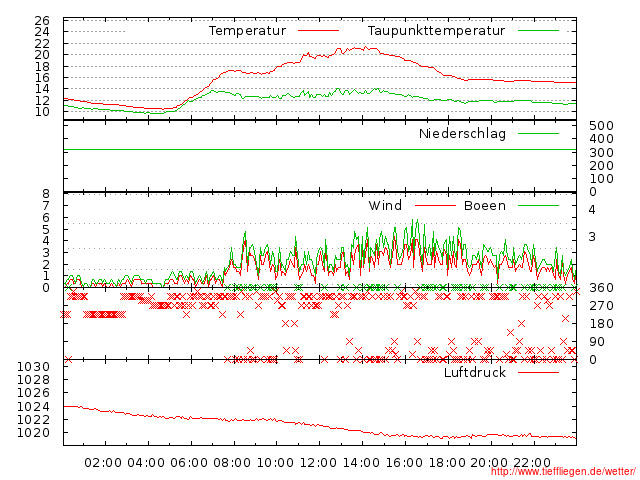Viewport: 640px width, 480px height.
Task: Click the 100 precipitation axis value
Action: pyautogui.click(x=601, y=179)
